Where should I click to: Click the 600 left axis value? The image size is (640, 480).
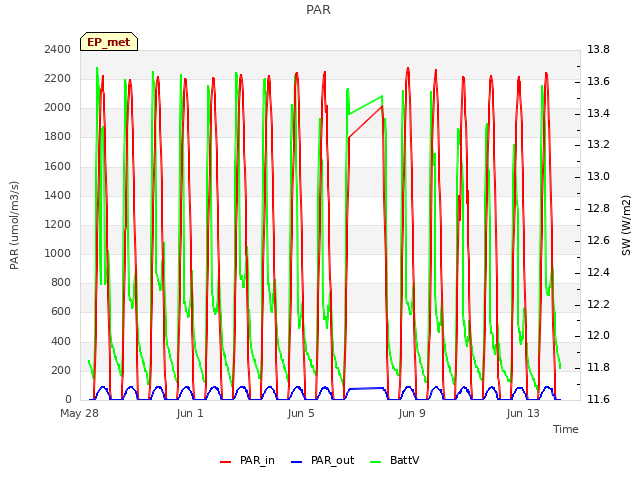coord(61,311)
